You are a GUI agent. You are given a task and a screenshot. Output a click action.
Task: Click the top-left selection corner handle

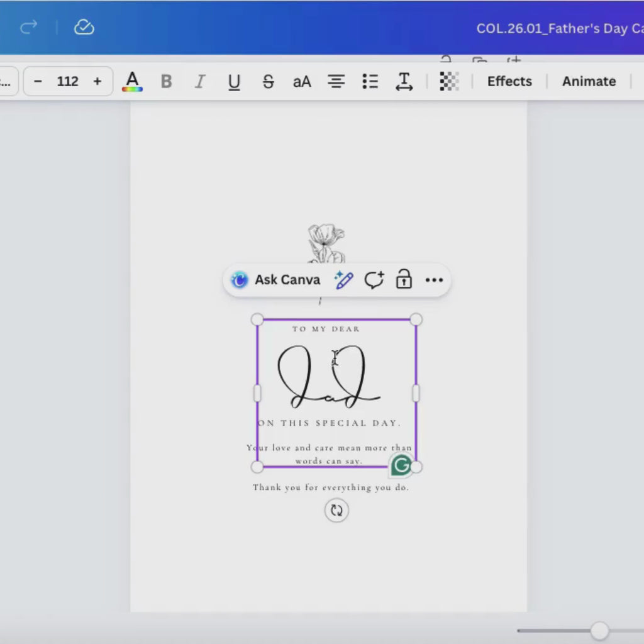pos(257,319)
